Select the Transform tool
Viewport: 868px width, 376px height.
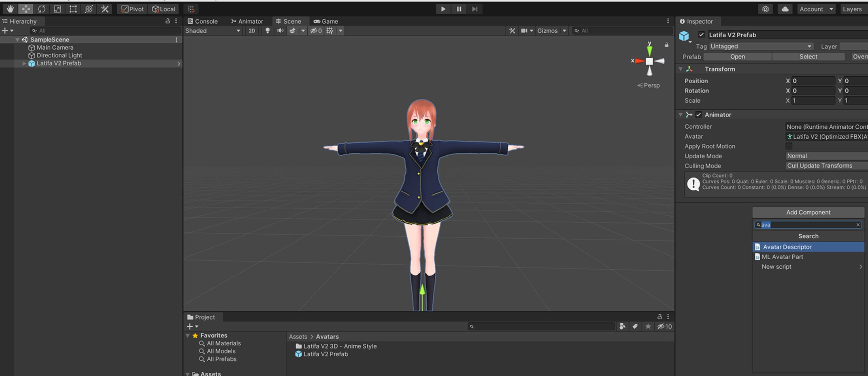(x=89, y=9)
